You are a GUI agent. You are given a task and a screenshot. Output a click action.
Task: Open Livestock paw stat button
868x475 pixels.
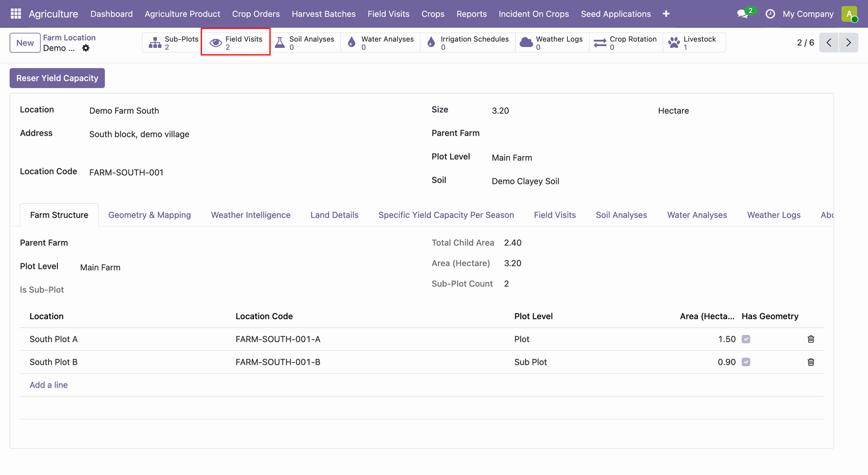(x=694, y=42)
